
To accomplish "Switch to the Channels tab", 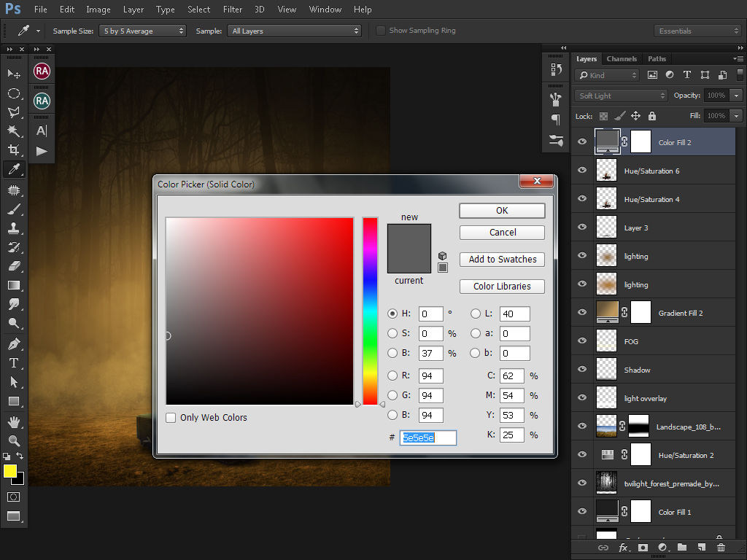I will click(622, 59).
